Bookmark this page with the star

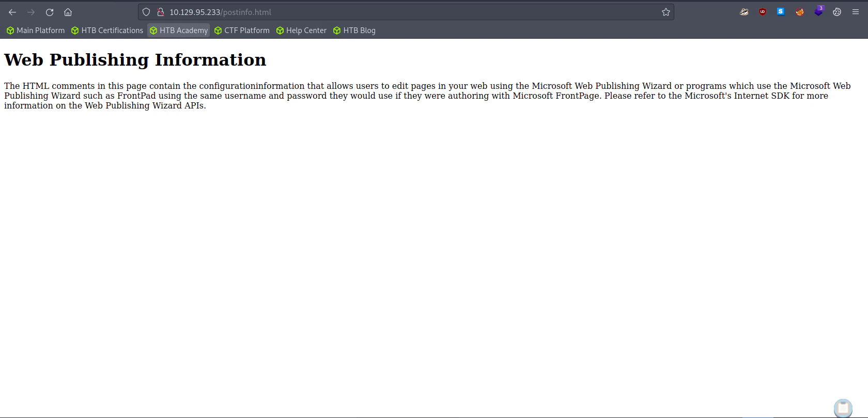666,12
